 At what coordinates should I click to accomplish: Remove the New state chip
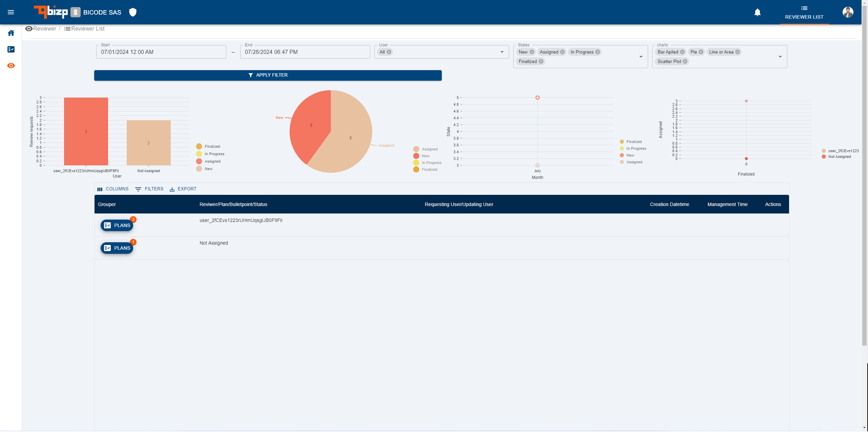click(x=532, y=52)
